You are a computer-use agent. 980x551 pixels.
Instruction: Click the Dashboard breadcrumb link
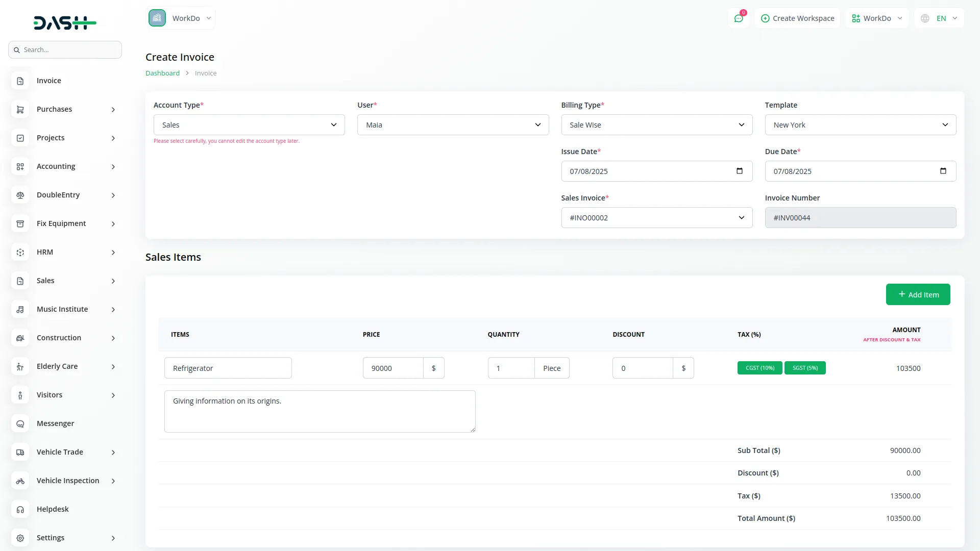[162, 73]
